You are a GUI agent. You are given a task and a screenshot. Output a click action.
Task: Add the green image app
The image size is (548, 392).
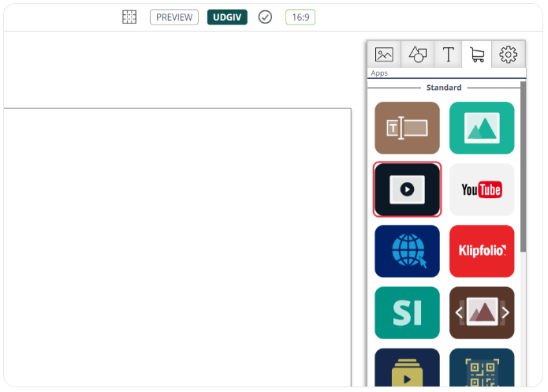click(x=482, y=128)
